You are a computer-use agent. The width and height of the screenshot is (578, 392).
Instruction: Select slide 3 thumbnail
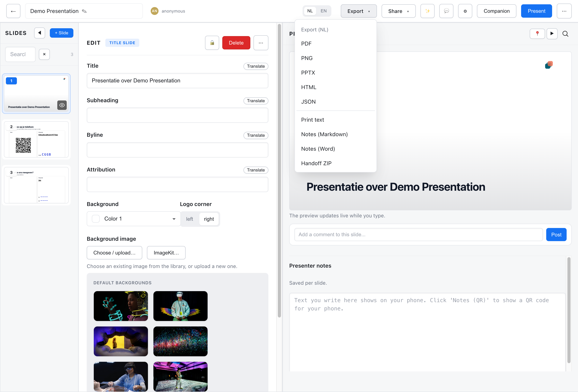click(x=36, y=185)
